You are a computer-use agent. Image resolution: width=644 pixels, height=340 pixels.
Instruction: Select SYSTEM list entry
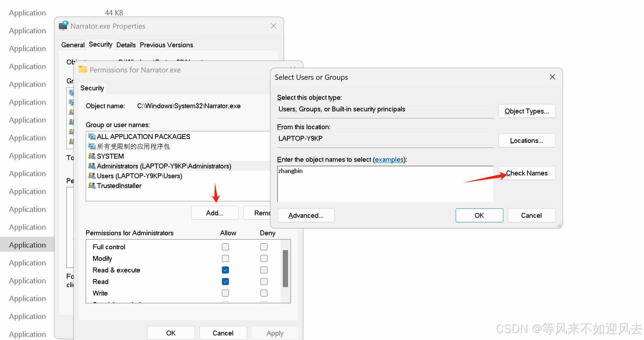click(110, 156)
